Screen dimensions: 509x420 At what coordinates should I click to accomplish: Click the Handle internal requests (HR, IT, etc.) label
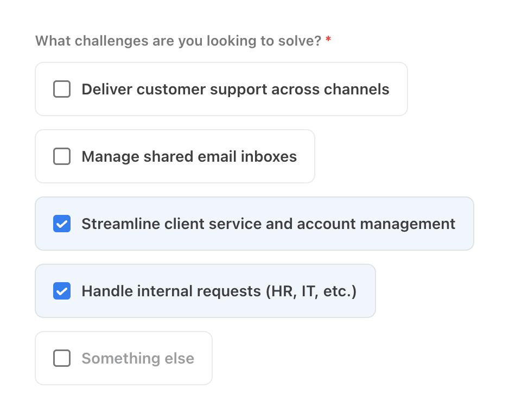(x=218, y=291)
